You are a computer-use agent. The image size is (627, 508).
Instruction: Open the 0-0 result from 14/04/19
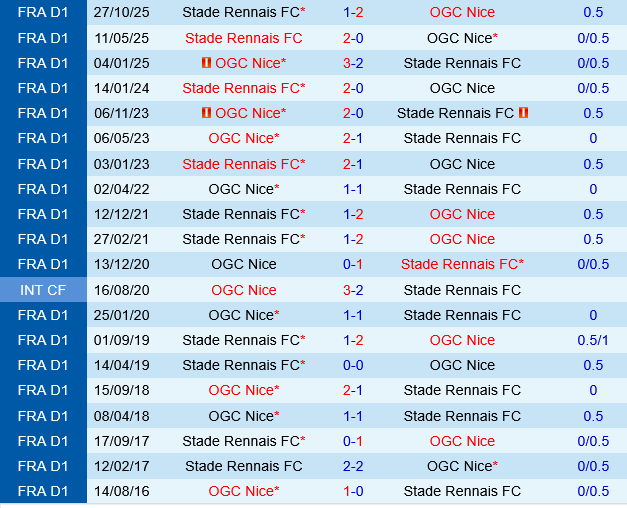tap(353, 365)
